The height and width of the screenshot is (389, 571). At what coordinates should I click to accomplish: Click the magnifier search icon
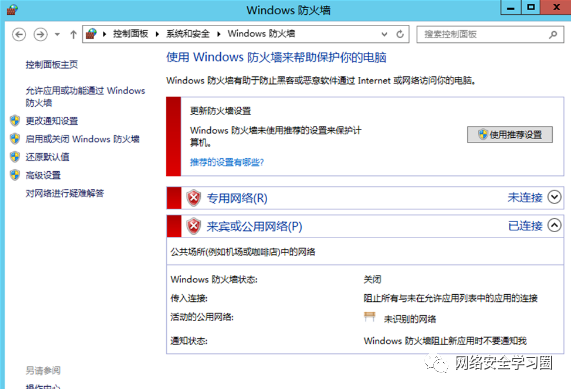click(x=553, y=35)
